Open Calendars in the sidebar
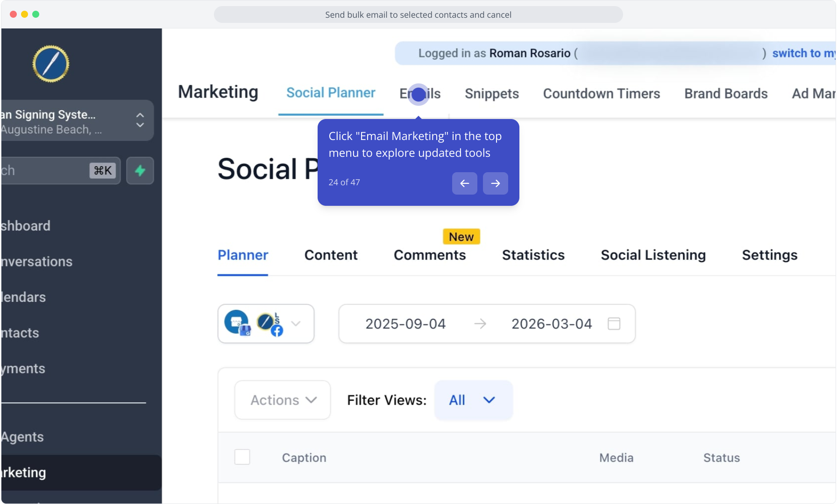 [x=24, y=297]
